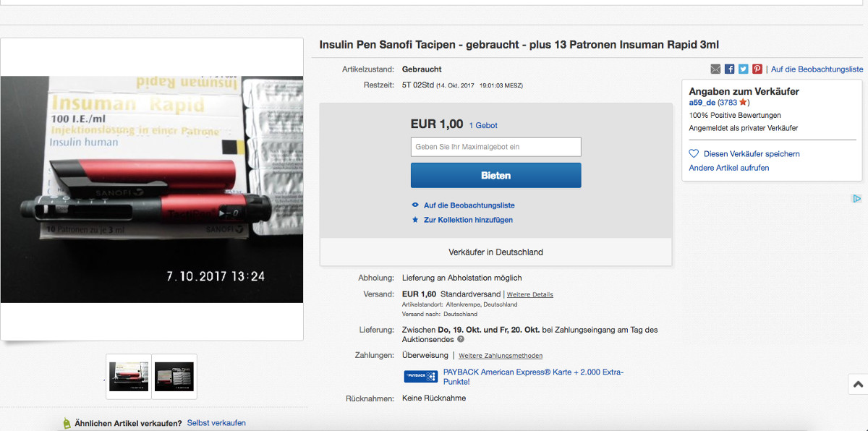Share listing via email icon
Viewport: 868px width, 431px height.
coord(715,69)
